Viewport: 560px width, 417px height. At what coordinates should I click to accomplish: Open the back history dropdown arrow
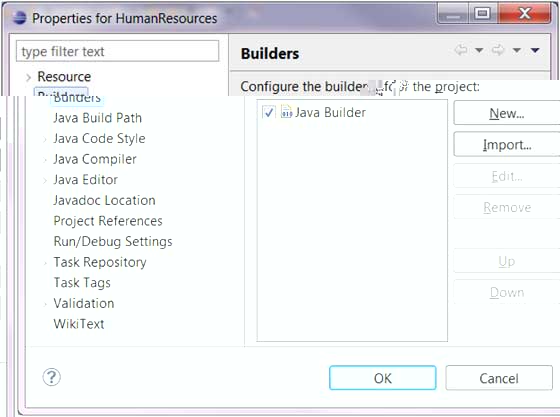pyautogui.click(x=479, y=50)
